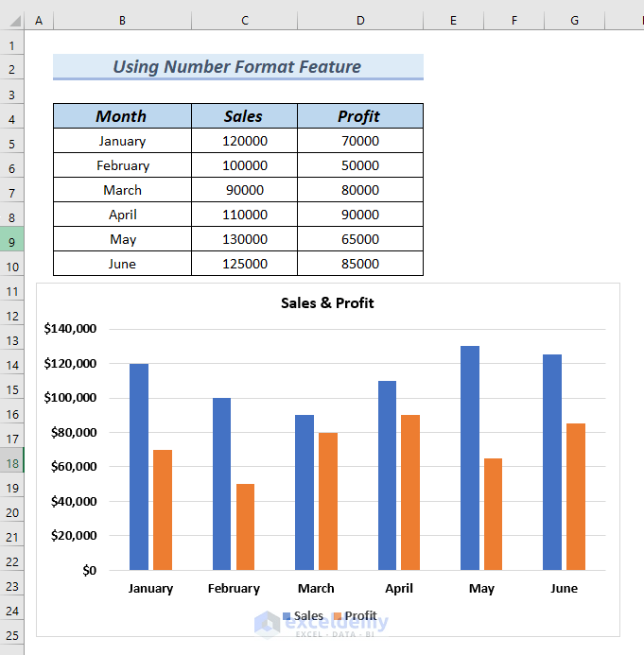
Task: Click the $0 axis label
Action: [90, 570]
